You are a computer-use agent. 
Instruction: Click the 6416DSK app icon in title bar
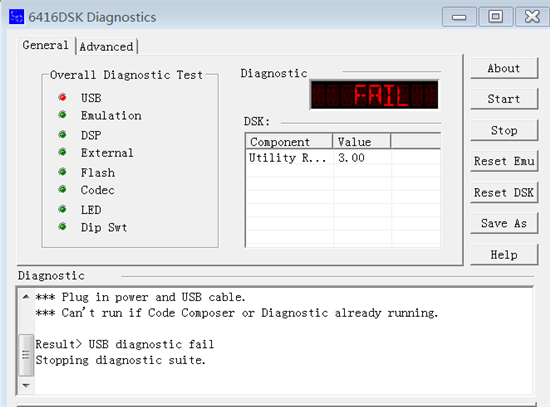point(16,17)
